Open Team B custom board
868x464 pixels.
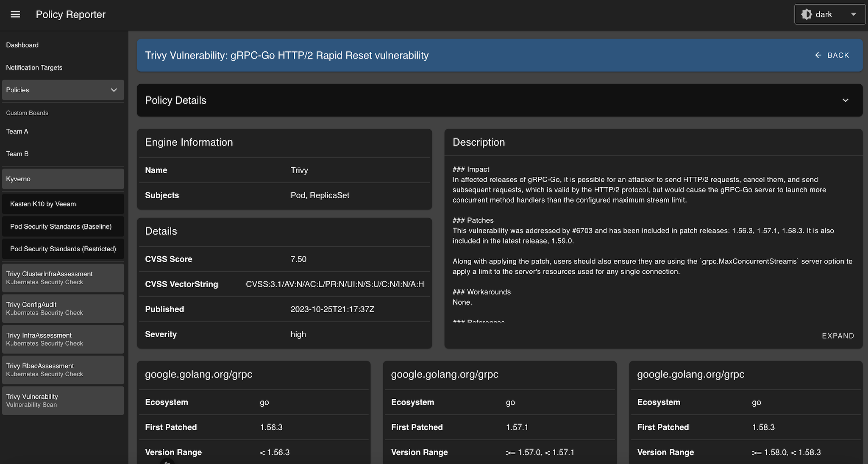tap(17, 154)
